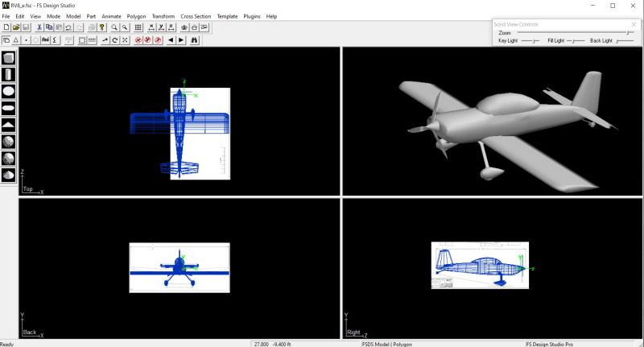The height and width of the screenshot is (347, 644).
Task: Click the Top view label
Action: [x=27, y=189]
